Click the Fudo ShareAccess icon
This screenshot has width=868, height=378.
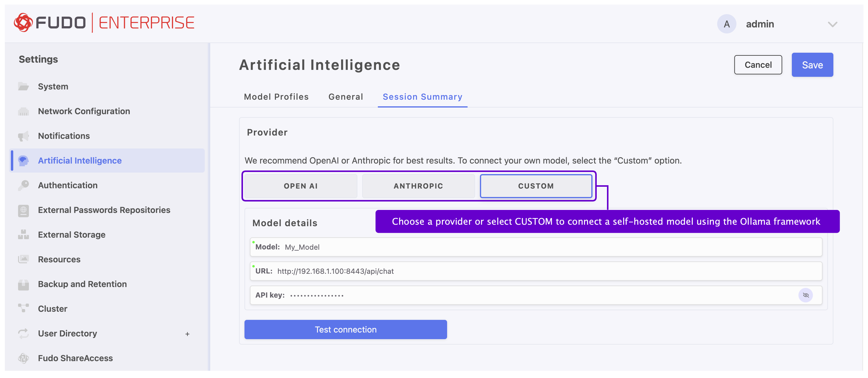click(x=23, y=358)
